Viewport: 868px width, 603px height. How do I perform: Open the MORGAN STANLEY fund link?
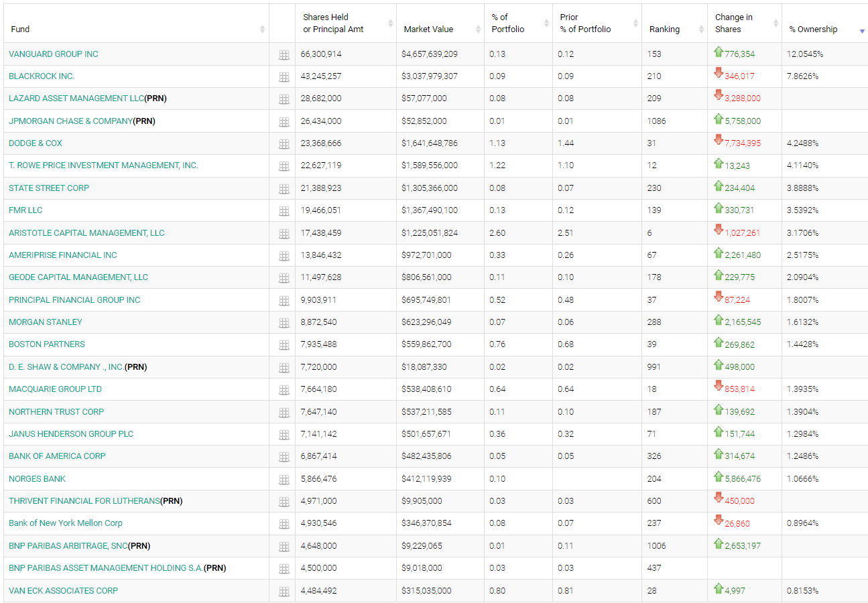coord(46,322)
